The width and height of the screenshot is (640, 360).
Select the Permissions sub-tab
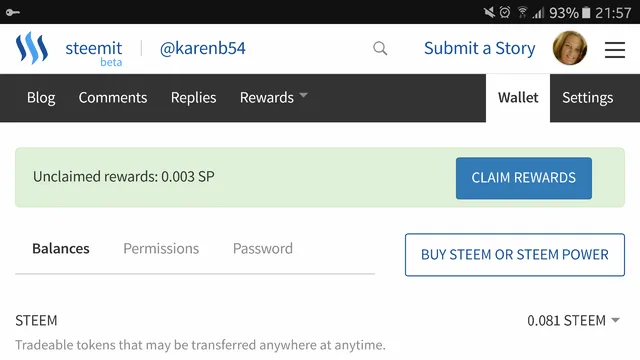click(161, 249)
